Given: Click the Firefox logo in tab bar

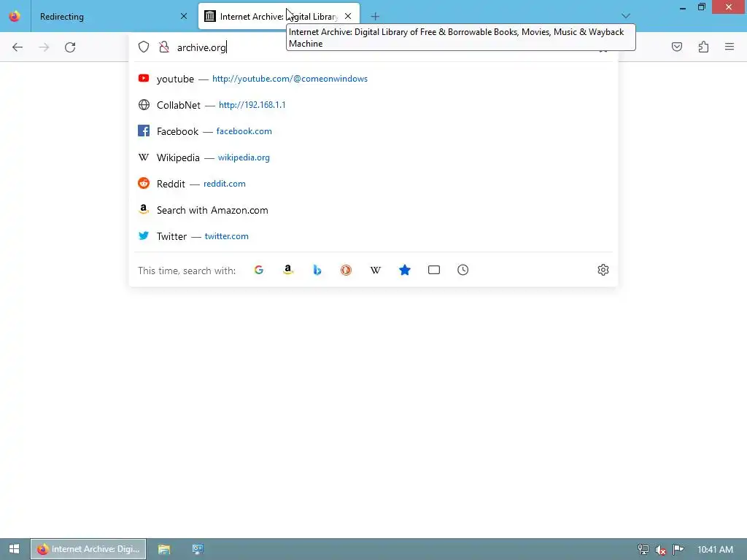Looking at the screenshot, I should [x=15, y=16].
